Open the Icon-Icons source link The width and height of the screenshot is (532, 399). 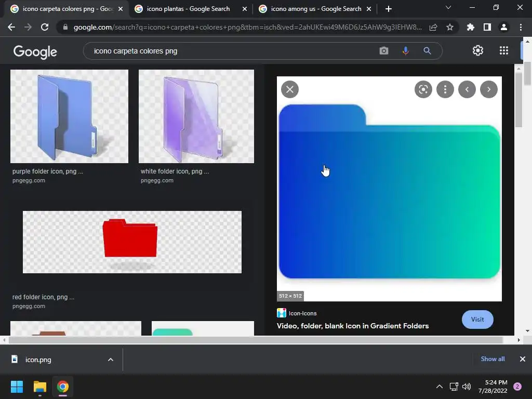(303, 313)
